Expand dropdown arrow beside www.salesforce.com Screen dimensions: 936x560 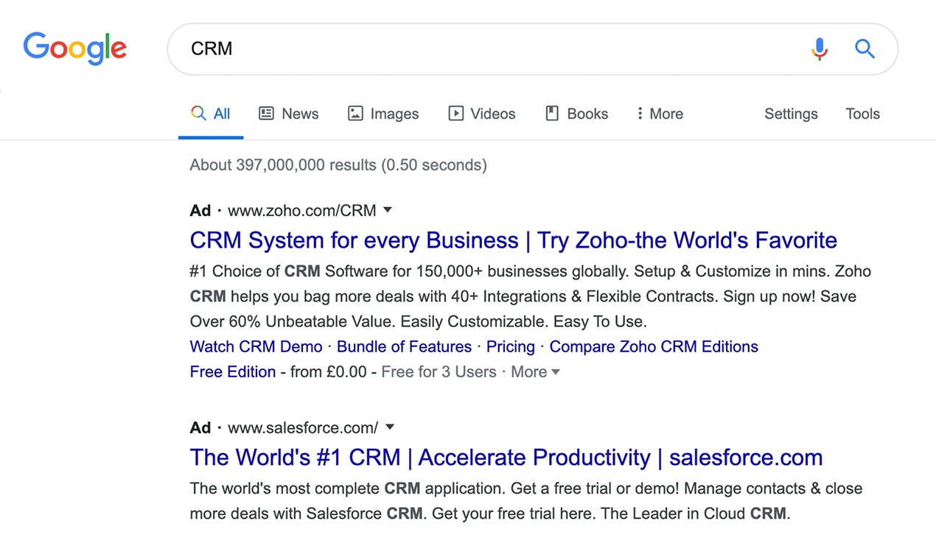click(x=390, y=427)
